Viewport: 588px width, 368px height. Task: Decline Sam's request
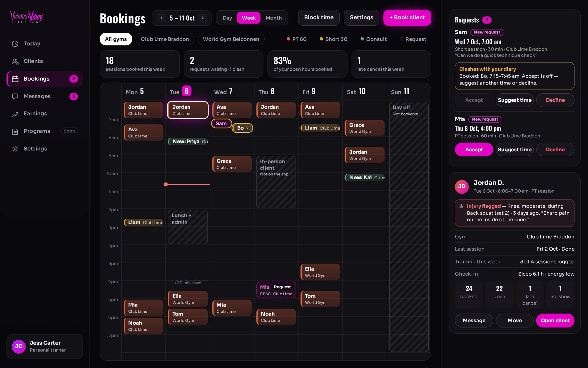coord(555,100)
